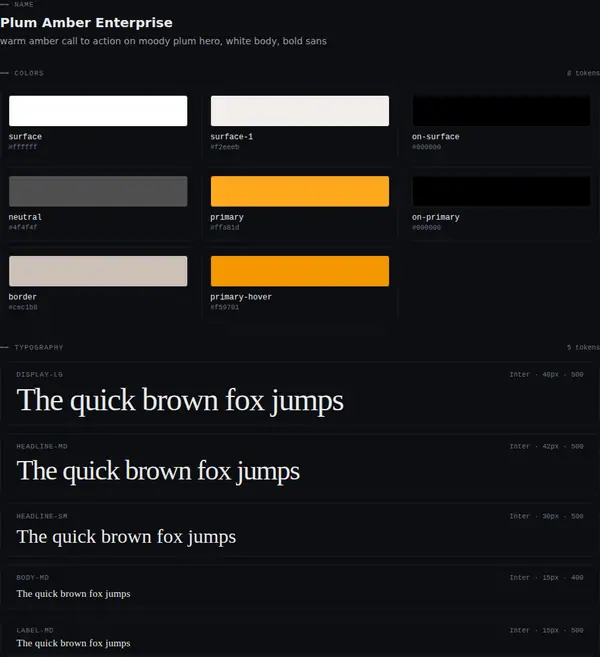Click the hex value under on-primary
Screen dimensions: 600x657
(427, 228)
